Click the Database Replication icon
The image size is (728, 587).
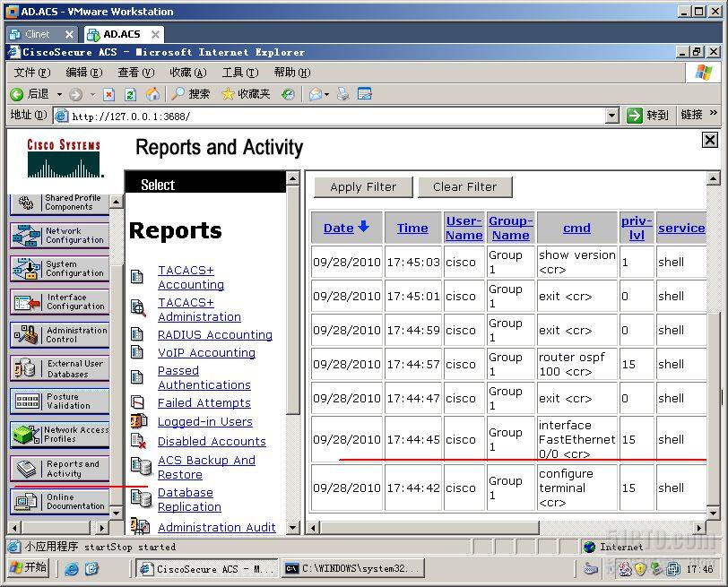click(x=141, y=498)
